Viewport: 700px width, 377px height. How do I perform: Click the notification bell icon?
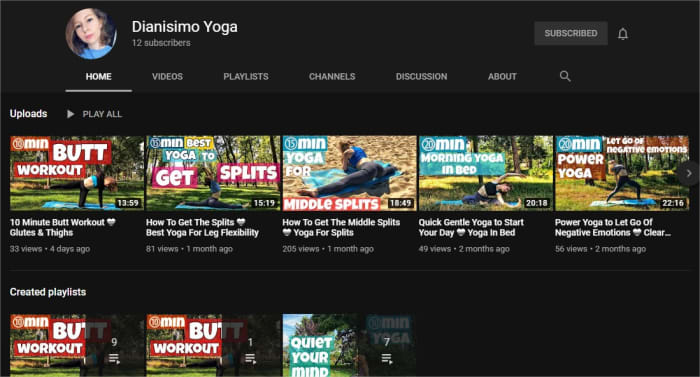click(x=623, y=34)
